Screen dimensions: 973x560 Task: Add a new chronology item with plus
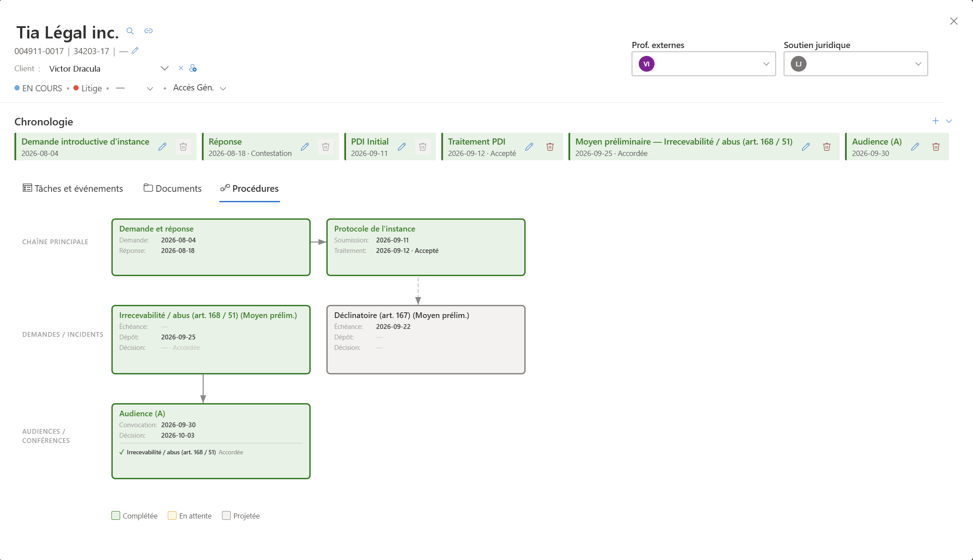point(935,121)
